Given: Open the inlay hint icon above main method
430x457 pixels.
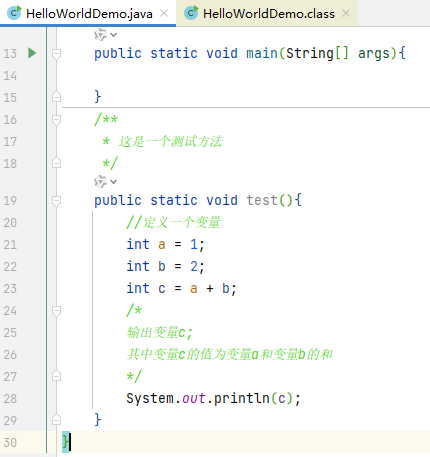Looking at the screenshot, I should pyautogui.click(x=100, y=34).
